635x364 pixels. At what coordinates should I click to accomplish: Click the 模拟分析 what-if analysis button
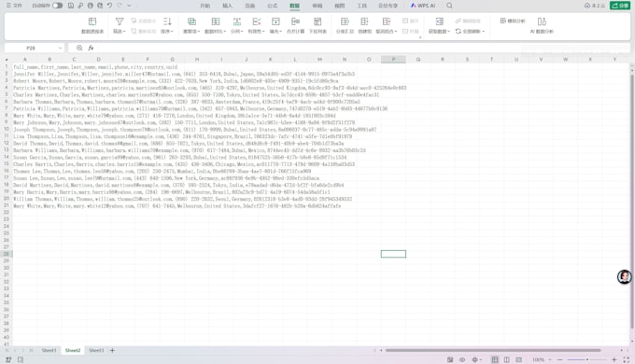click(513, 21)
